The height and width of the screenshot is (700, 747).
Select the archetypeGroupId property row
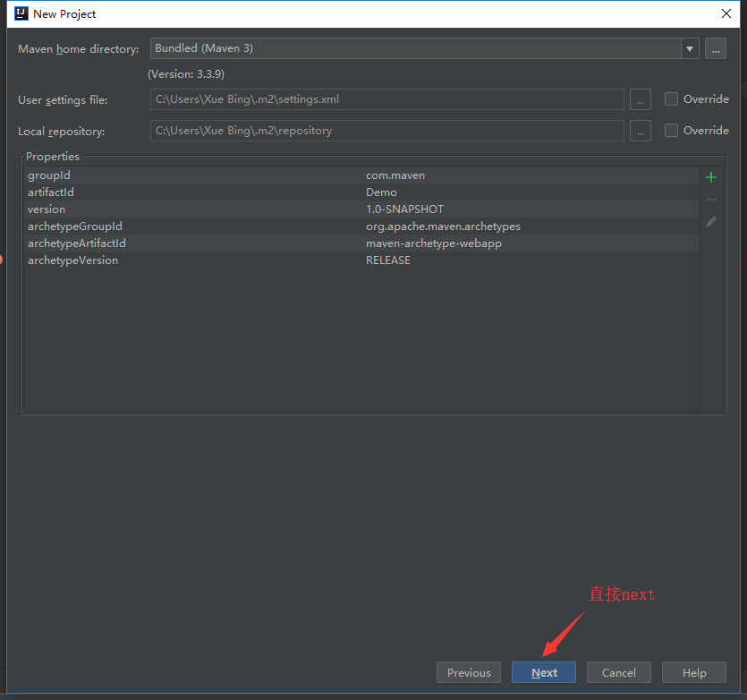point(361,226)
